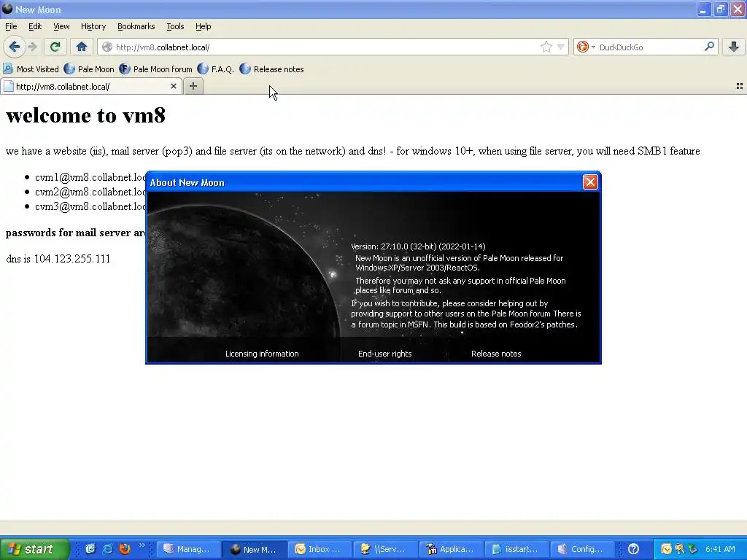747x560 pixels.
Task: Close the About New Moon dialog
Action: tap(589, 182)
